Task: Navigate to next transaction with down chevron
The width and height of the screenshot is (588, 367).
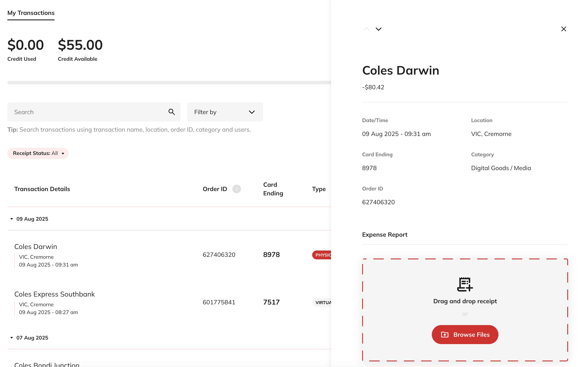Action: click(x=378, y=29)
